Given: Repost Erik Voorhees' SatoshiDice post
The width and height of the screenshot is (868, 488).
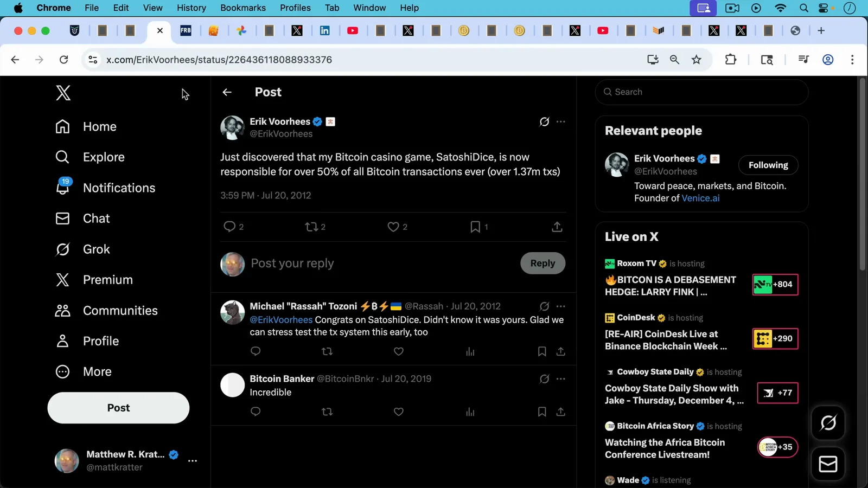Looking at the screenshot, I should click(311, 227).
